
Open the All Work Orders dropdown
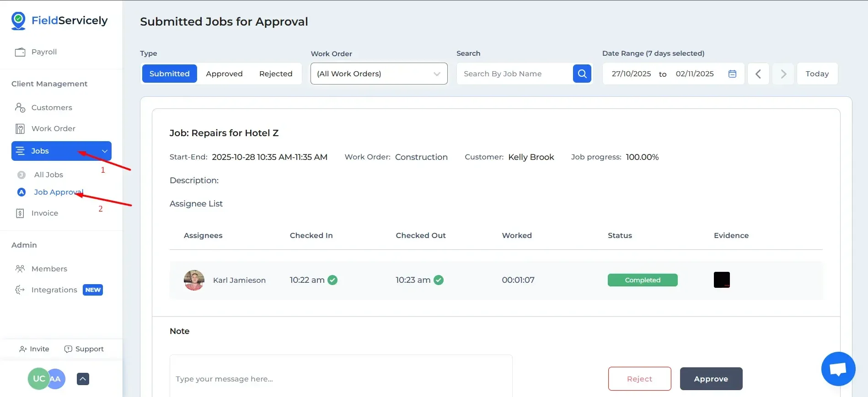coord(379,74)
